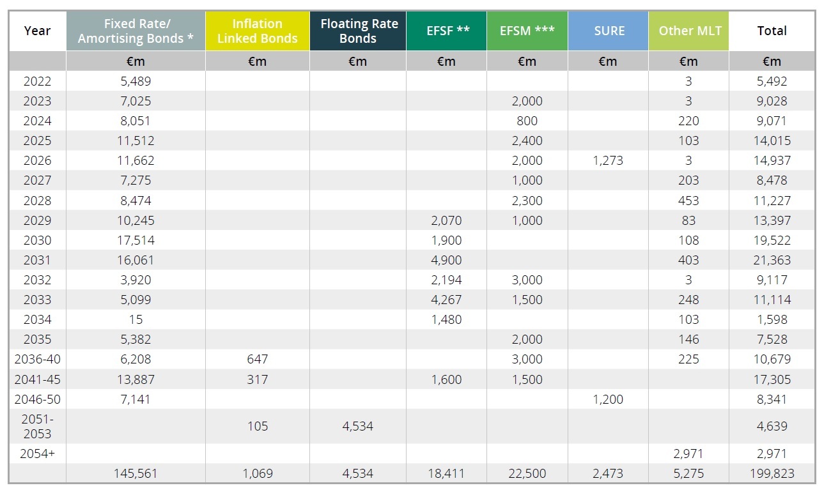Click the EFSM value 2,000 in row 2023
The image size is (831, 504).
[x=527, y=101]
